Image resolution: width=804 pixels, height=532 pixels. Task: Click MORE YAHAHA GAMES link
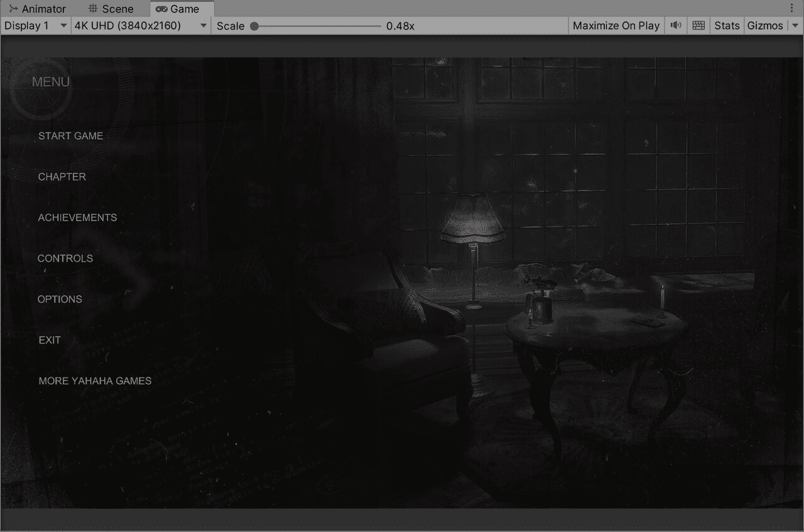click(x=95, y=381)
